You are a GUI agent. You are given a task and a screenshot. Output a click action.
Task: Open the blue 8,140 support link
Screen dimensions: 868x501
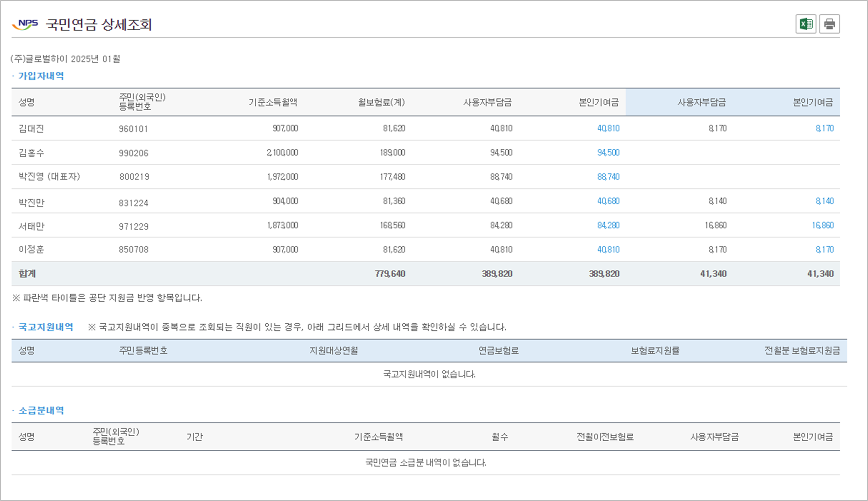[x=824, y=201]
